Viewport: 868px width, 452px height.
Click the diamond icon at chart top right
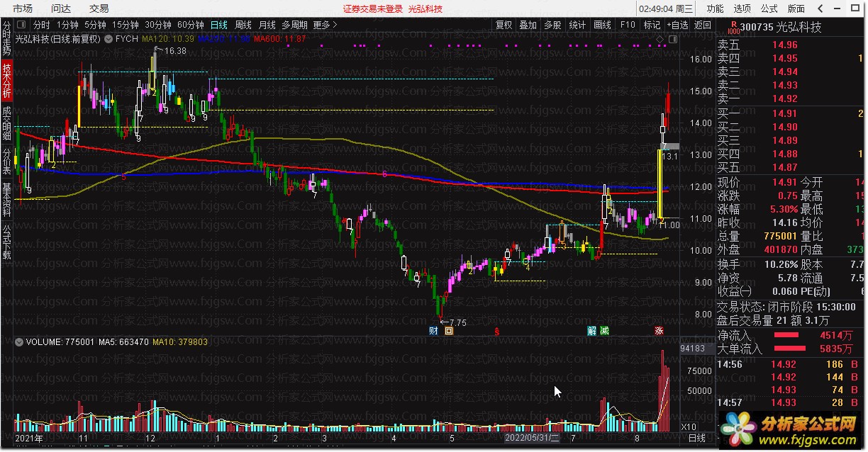click(660, 39)
